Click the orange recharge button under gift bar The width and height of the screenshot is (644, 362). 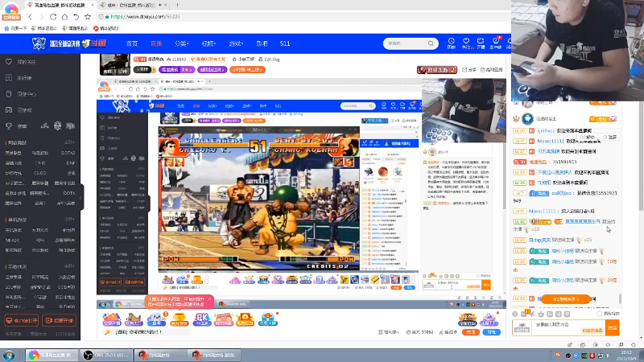tap(471, 332)
